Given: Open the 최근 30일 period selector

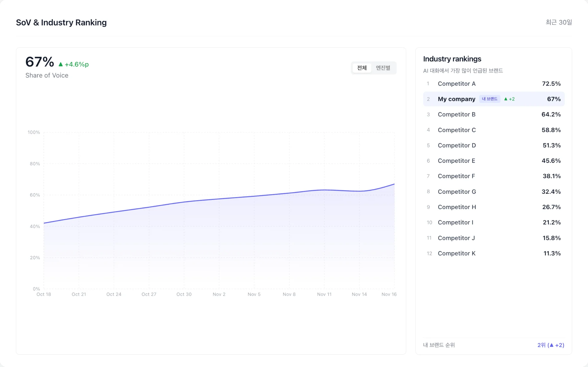Looking at the screenshot, I should coord(559,22).
